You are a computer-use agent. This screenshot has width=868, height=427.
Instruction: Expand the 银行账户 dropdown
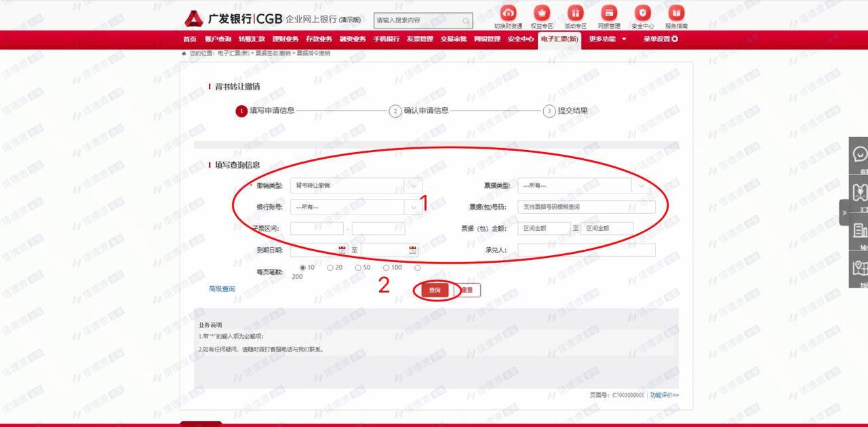pyautogui.click(x=413, y=206)
